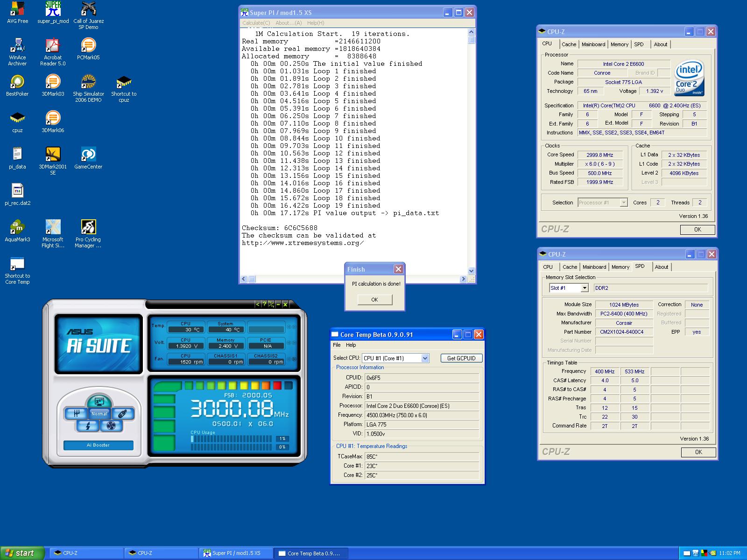
Task: Click the Checksum: 6C6C5688 line
Action: click(280, 228)
